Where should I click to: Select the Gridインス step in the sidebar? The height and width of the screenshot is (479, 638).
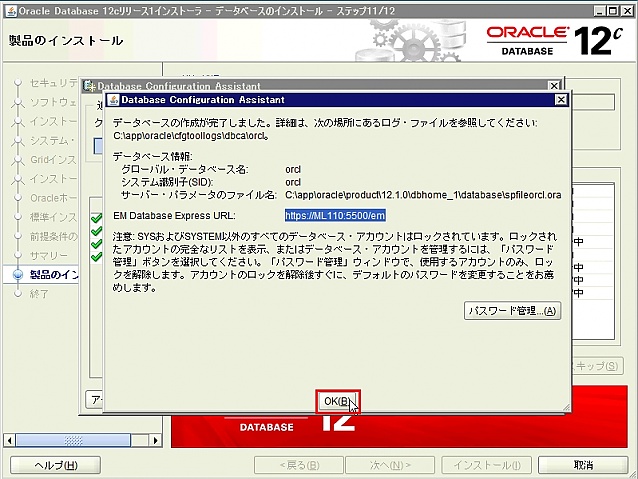(53, 160)
